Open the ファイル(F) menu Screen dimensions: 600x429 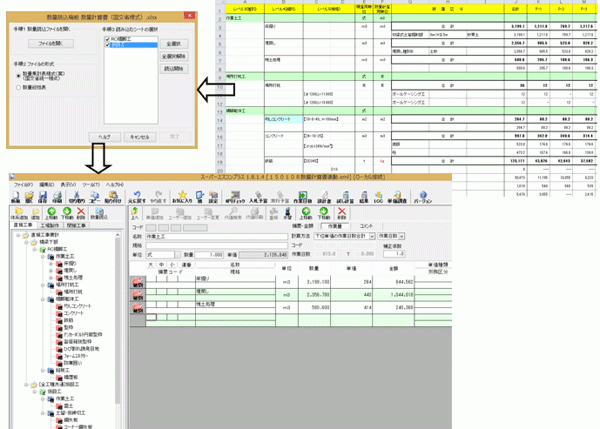tap(22, 186)
